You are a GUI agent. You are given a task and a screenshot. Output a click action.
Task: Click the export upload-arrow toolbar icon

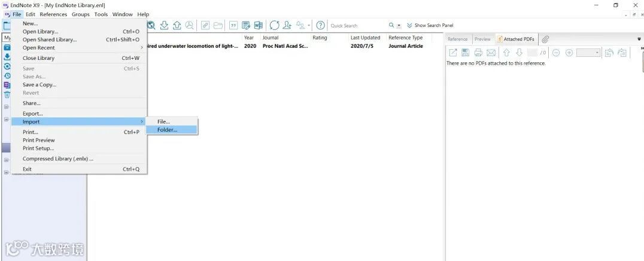[x=177, y=26]
